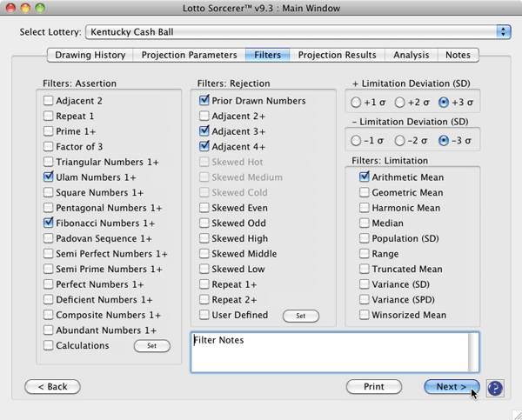Choose the −2 σ limitation deviation
522x420 pixels.
[401, 141]
